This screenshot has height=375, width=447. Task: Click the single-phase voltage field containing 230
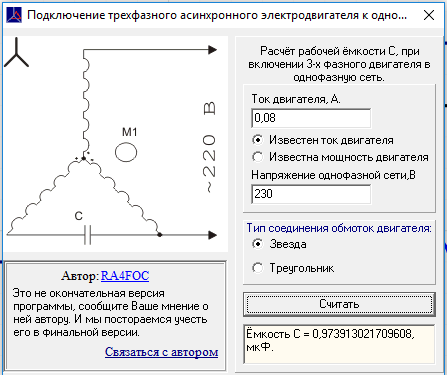point(311,194)
